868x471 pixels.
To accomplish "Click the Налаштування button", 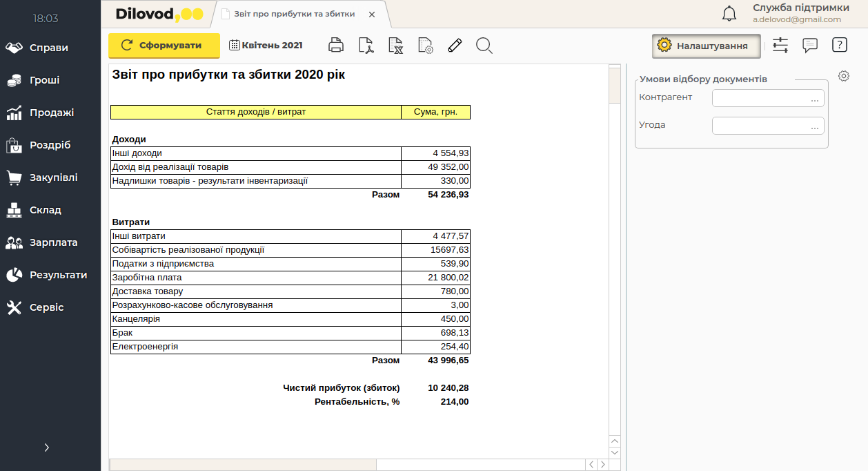I will pyautogui.click(x=706, y=46).
